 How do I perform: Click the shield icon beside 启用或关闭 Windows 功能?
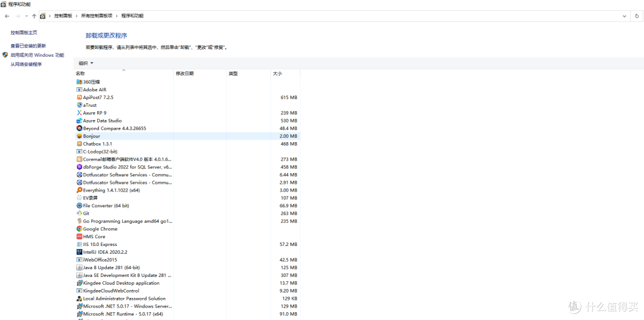point(5,55)
